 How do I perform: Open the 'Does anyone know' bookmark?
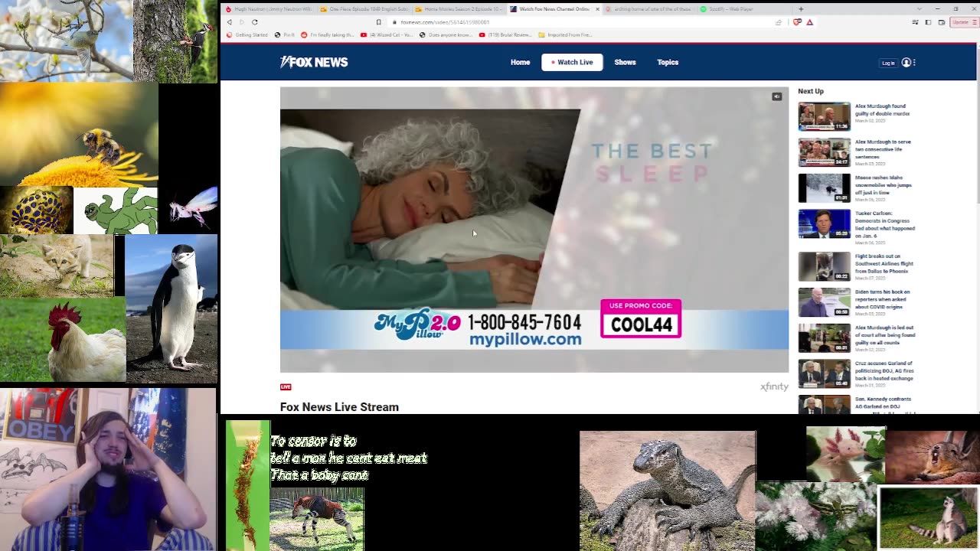(x=446, y=35)
